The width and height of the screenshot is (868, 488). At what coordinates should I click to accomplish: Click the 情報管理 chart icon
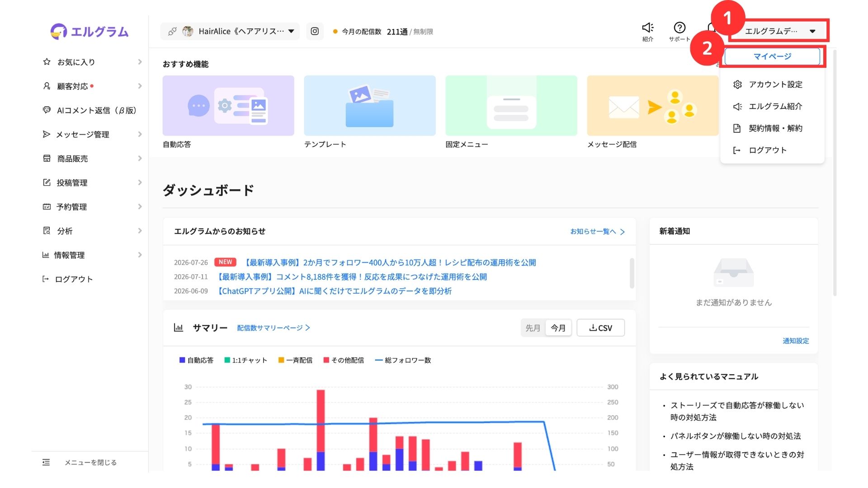(x=45, y=255)
